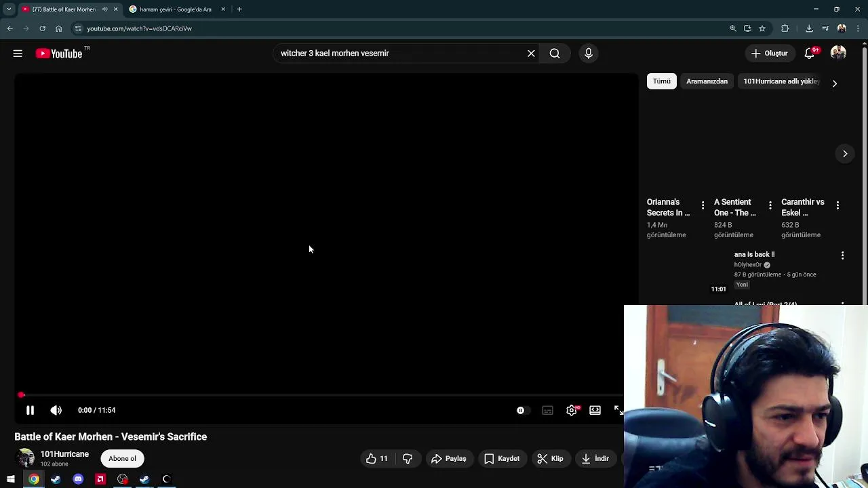
Task: Toggle subtitles in the player
Action: [547, 410]
